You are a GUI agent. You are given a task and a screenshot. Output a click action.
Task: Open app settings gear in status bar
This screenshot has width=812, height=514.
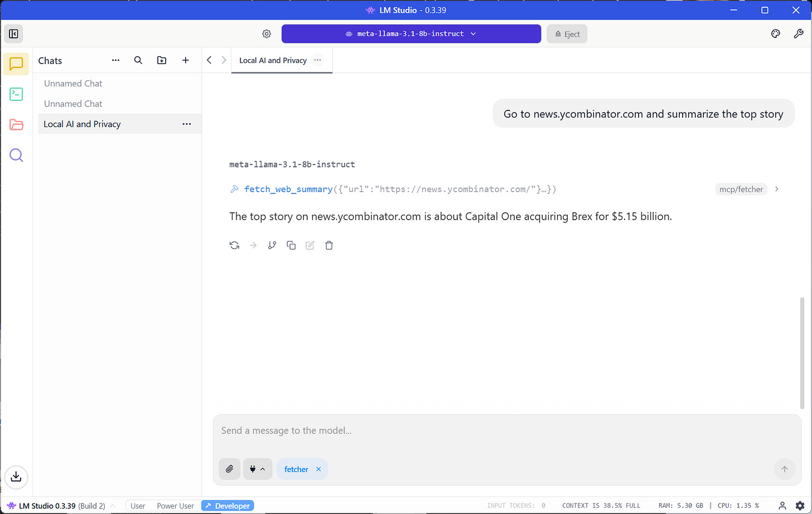tap(800, 506)
